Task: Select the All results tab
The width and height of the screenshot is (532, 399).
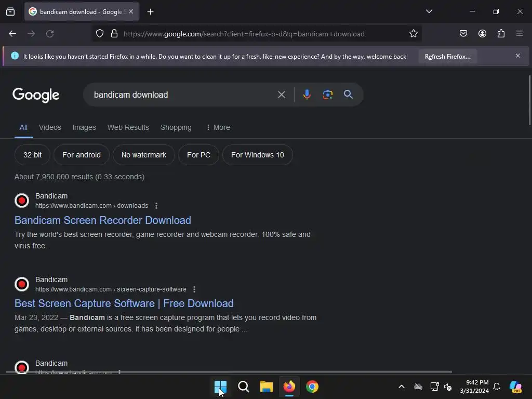Action: [x=23, y=128]
